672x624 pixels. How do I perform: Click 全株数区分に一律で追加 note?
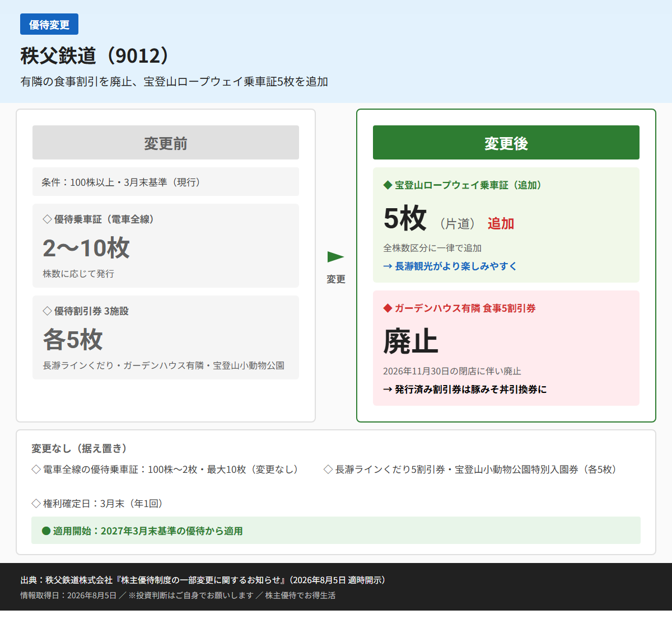(432, 248)
